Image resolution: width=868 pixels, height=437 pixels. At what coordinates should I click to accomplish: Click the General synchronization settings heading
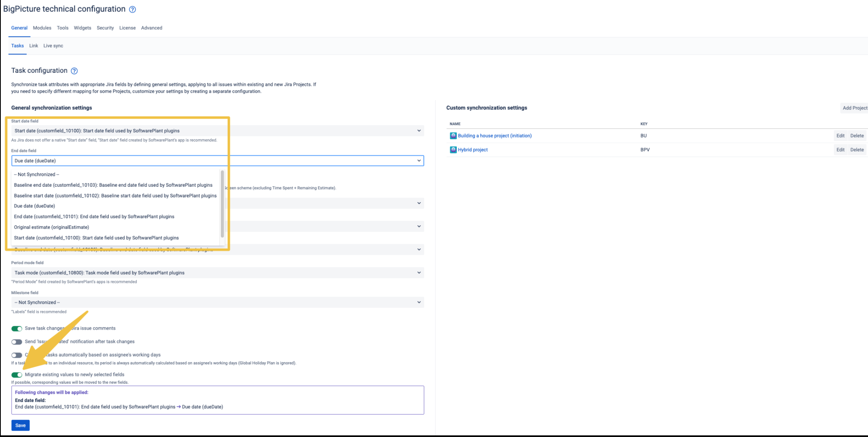click(x=52, y=108)
